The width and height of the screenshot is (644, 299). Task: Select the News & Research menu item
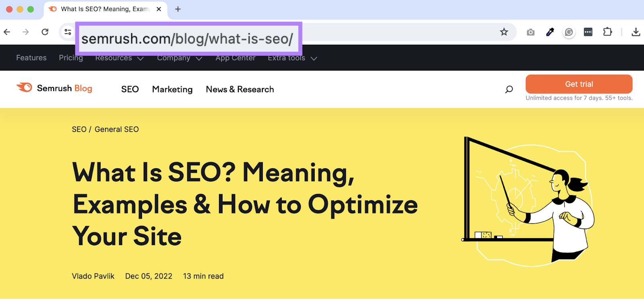point(240,89)
